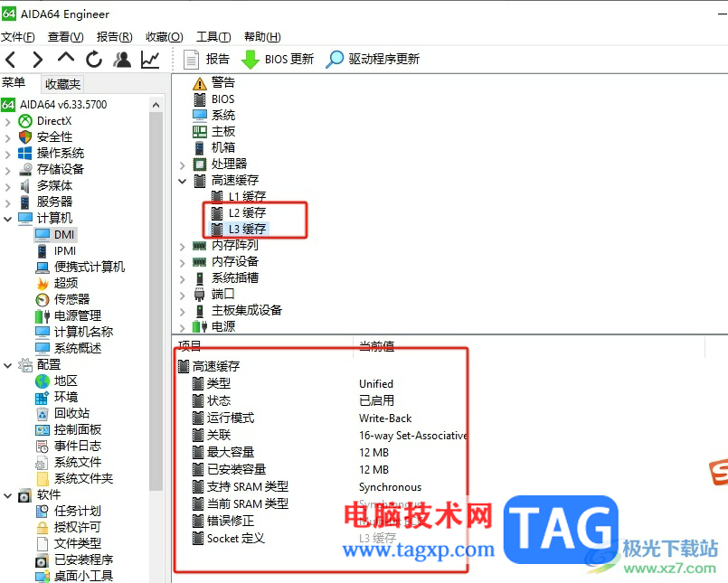Collapse the 计算机 tree node
Image resolution: width=728 pixels, height=583 pixels.
[7, 219]
